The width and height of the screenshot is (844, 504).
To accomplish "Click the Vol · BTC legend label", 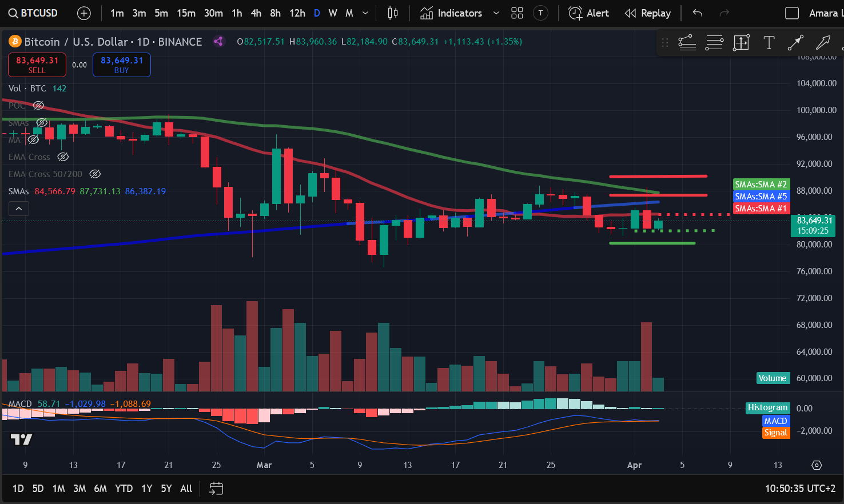I will (x=27, y=88).
